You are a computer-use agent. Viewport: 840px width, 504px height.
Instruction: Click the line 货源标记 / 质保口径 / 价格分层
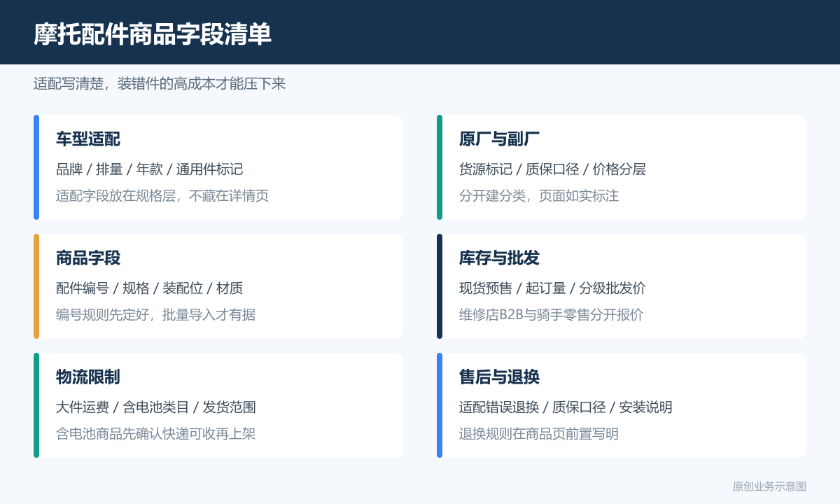pyautogui.click(x=552, y=169)
